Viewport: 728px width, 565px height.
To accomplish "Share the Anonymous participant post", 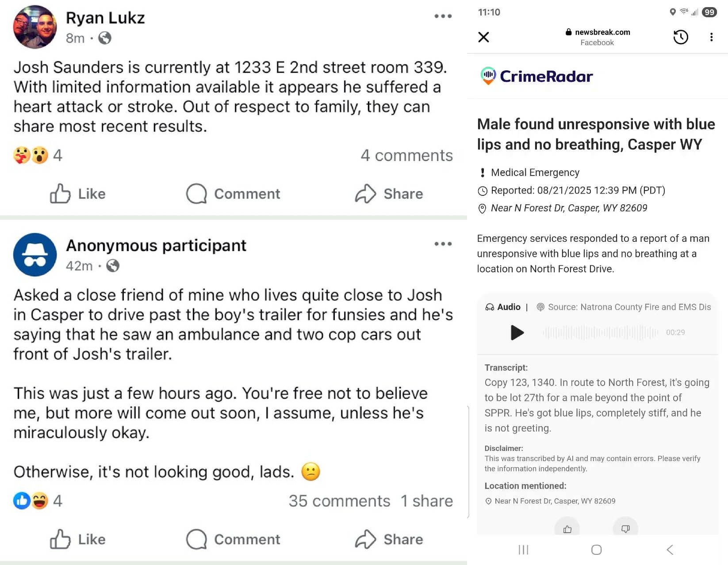I will [389, 539].
